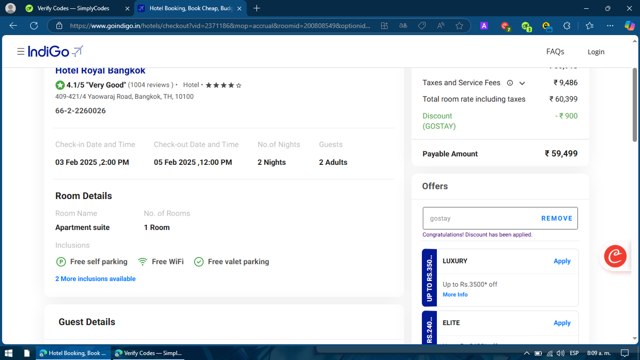This screenshot has height=360, width=640.
Task: Expand Taxes and Service Fees breakdown
Action: (522, 83)
